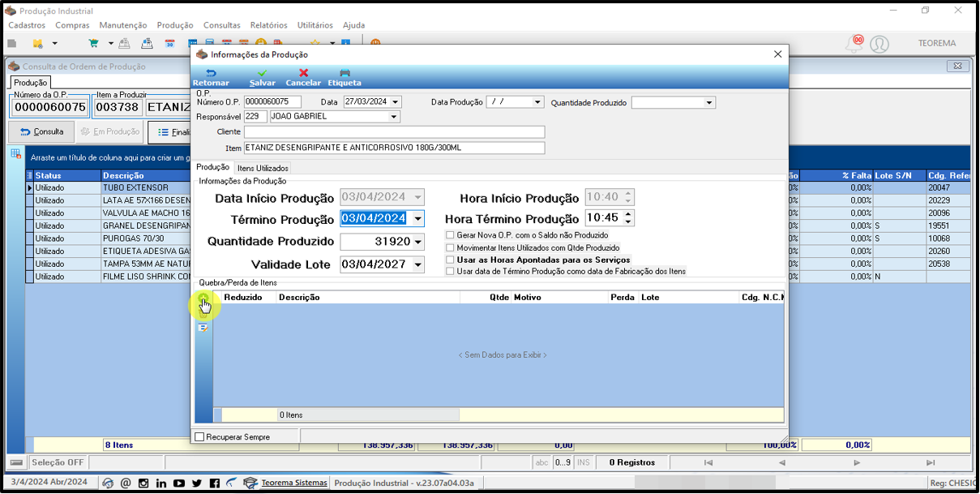Enable Gerar Nova O.P. com Saldo checkbox
The width and height of the screenshot is (980, 494).
pyautogui.click(x=450, y=235)
